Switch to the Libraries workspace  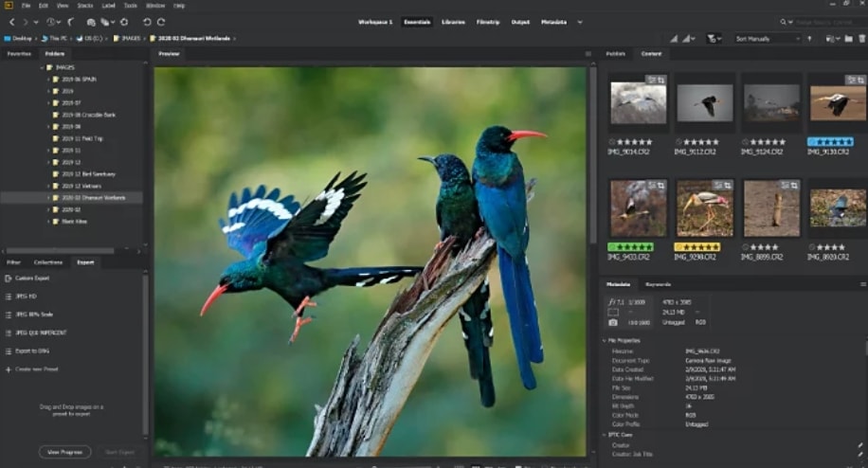click(x=453, y=22)
